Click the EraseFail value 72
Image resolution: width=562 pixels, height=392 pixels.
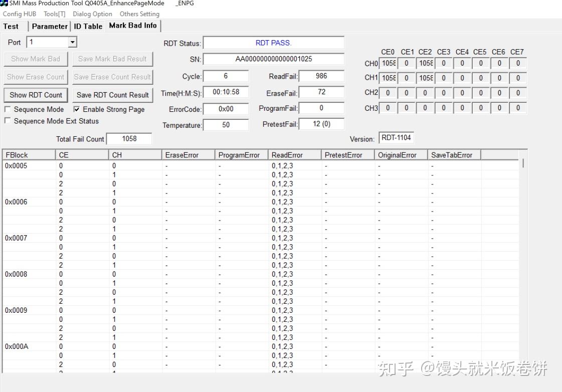pyautogui.click(x=321, y=92)
